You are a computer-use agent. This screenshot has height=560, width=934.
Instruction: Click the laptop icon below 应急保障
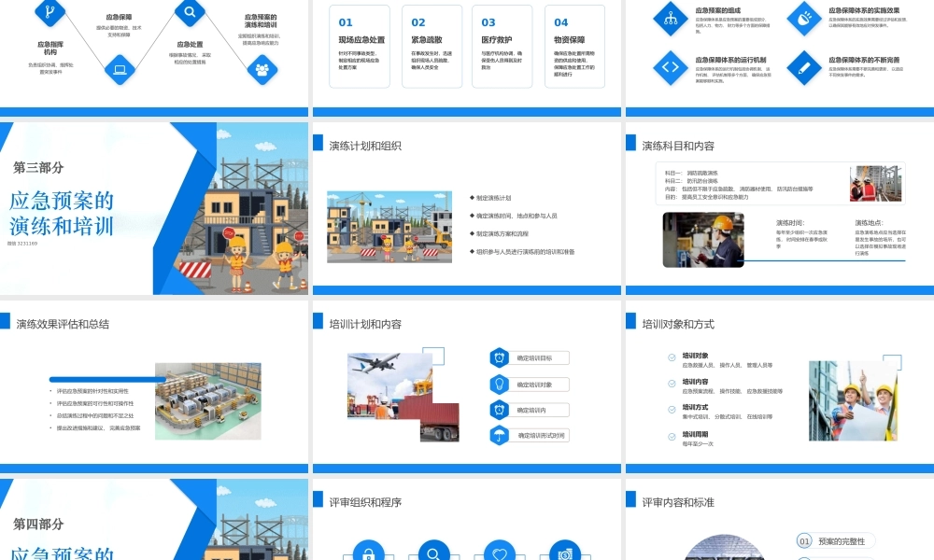pyautogui.click(x=120, y=70)
